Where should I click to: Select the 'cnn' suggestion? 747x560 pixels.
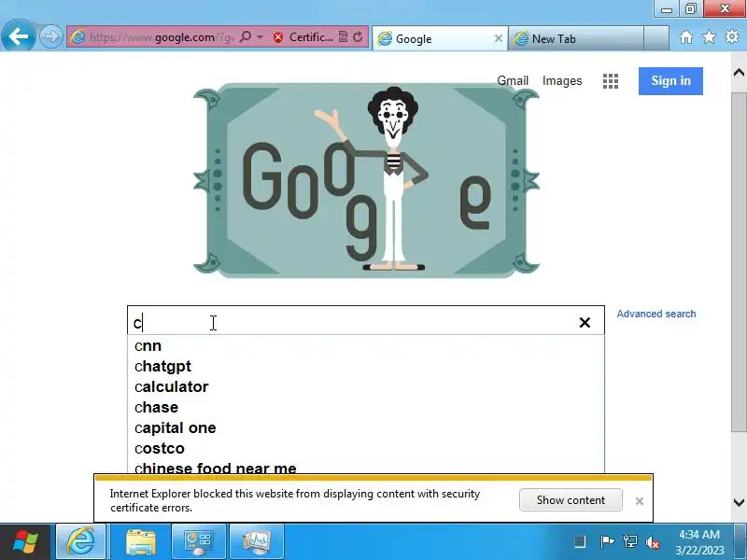click(366, 345)
